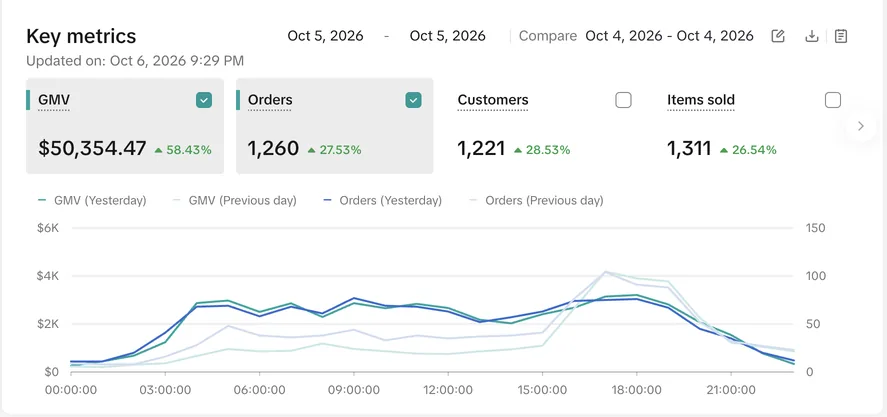Open the start date Oct 5, 2026 field
Screen dimensions: 887x417
point(325,36)
